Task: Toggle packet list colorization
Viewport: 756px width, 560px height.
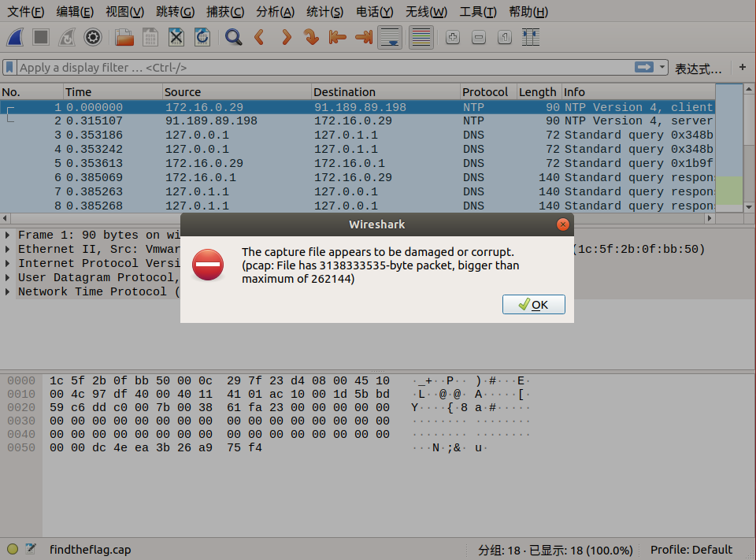Action: [x=421, y=37]
